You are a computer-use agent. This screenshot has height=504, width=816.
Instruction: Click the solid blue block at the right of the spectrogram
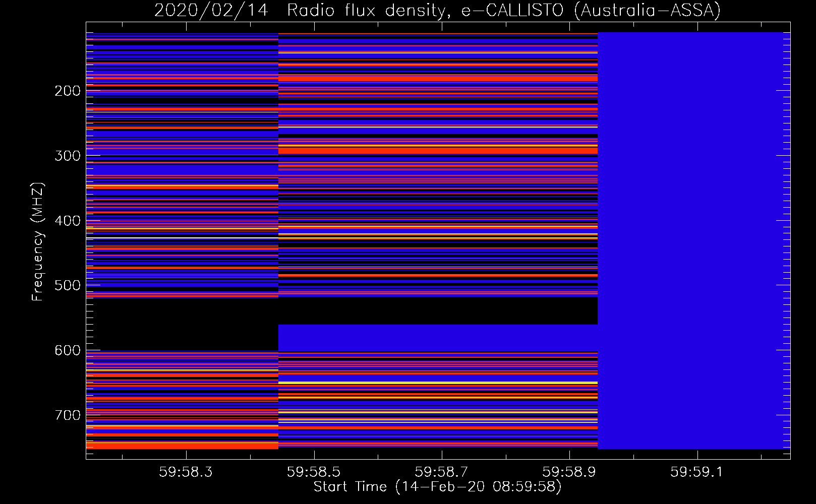pyautogui.click(x=694, y=241)
